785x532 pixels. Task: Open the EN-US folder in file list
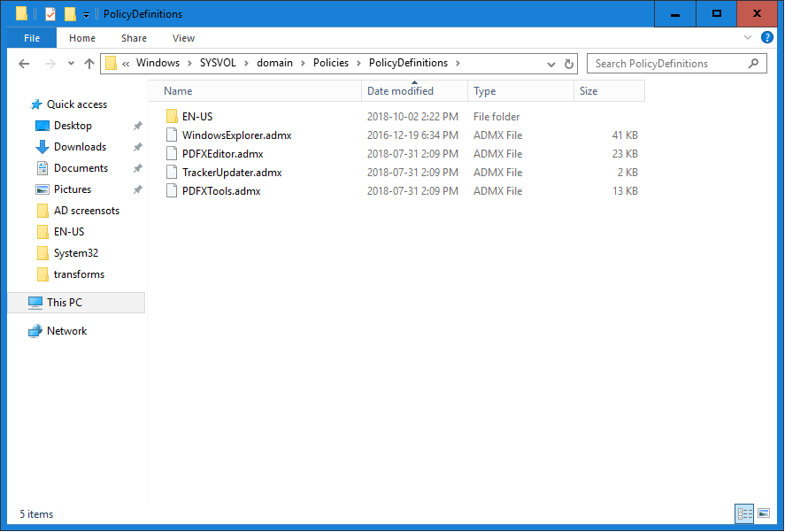coord(196,117)
